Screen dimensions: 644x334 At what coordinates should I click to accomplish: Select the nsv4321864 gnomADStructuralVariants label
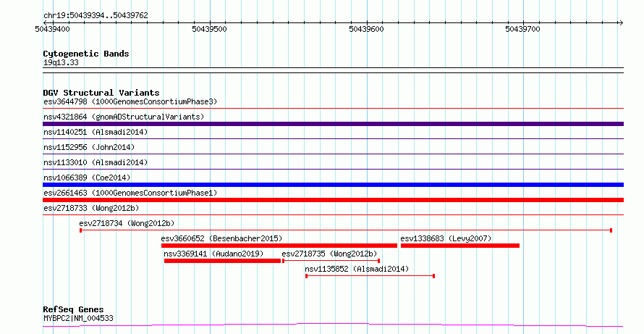pos(124,117)
